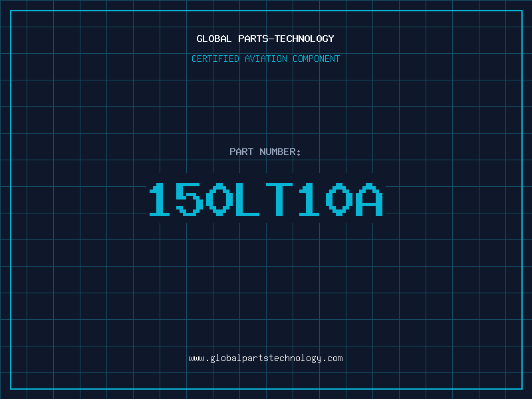Select the word CERTIFIED in the subtitle

point(215,59)
